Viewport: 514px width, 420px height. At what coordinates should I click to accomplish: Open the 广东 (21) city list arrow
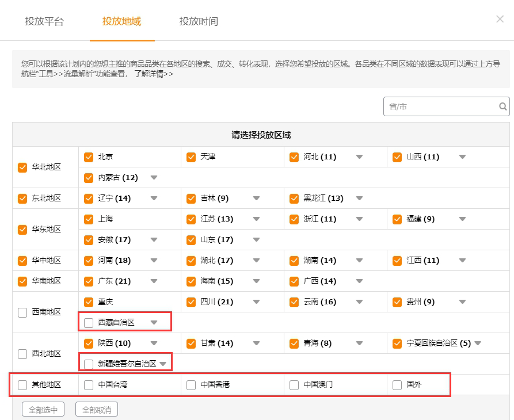point(154,281)
